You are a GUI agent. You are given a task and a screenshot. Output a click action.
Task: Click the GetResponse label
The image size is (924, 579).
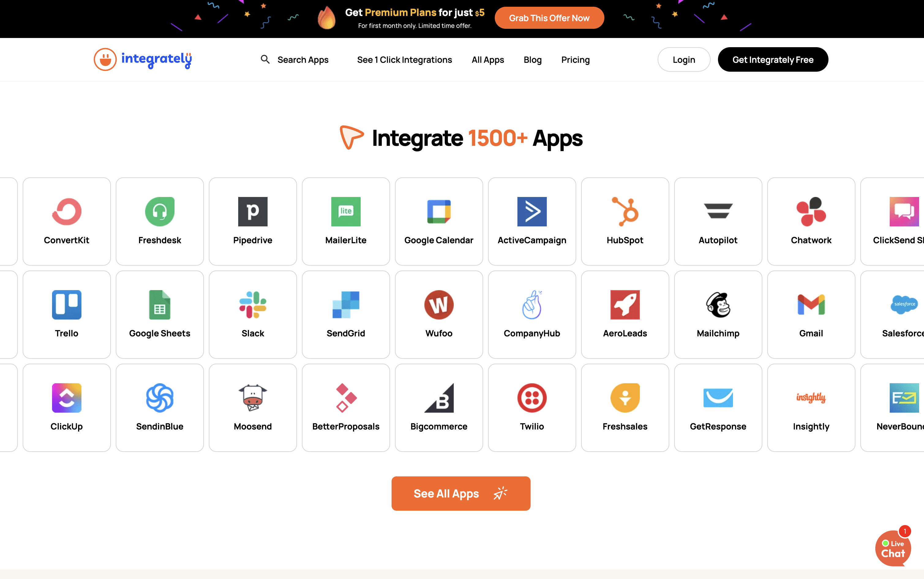click(718, 426)
